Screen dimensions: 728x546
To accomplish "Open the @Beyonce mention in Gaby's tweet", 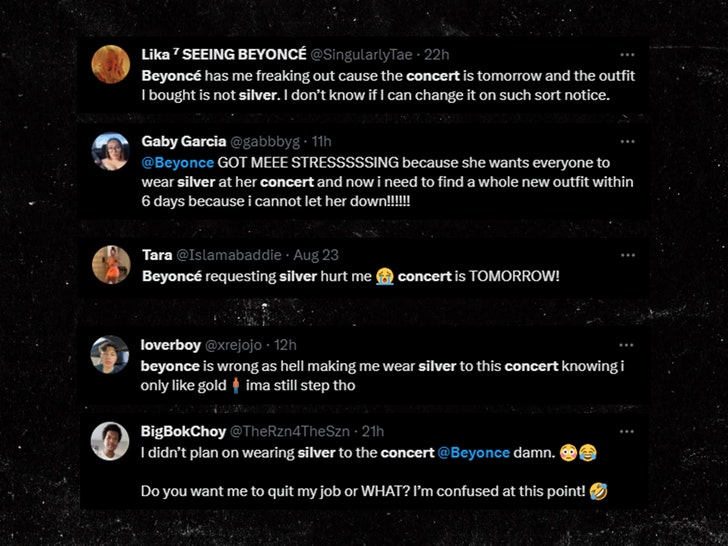I will 178,162.
